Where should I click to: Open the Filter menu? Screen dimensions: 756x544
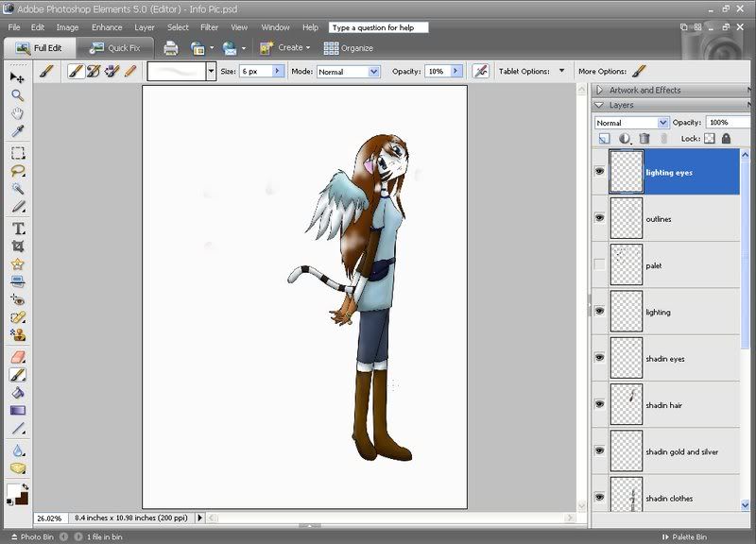[x=209, y=27]
